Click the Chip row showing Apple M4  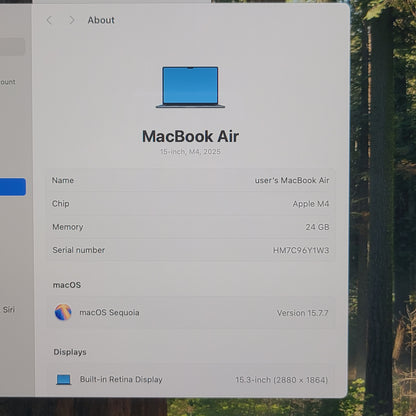(x=191, y=204)
